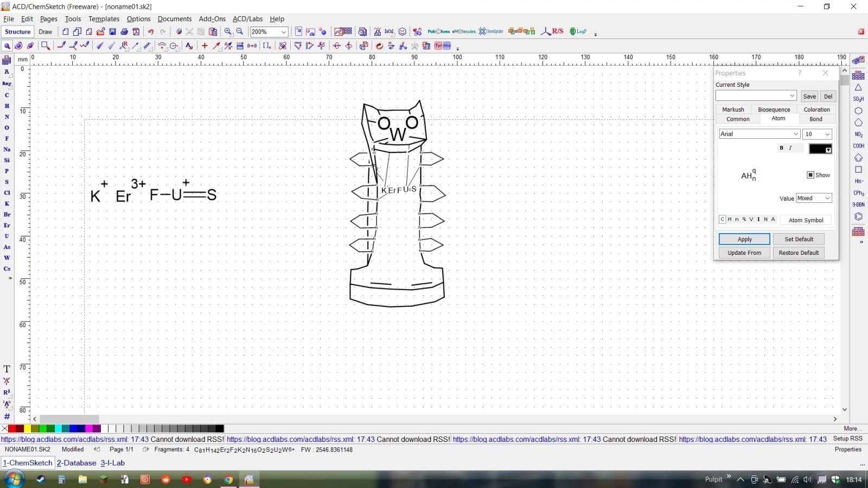Click the Apply button
This screenshot has height=488, width=868.
tap(744, 239)
